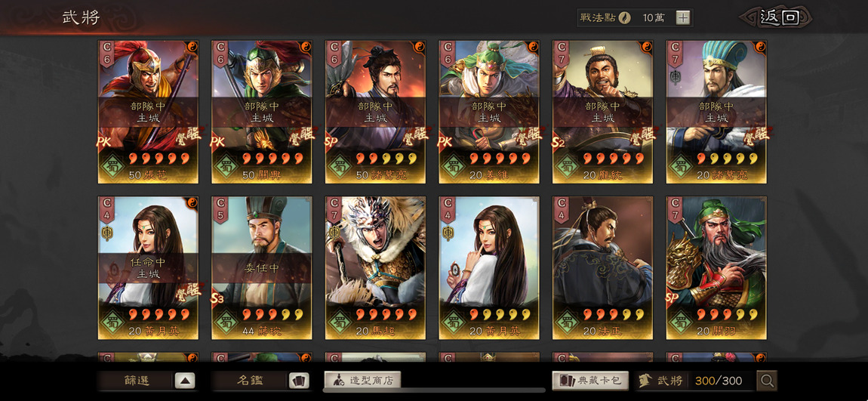Click the bottom horizontal scroll bar
868x401 pixels.
coord(433,390)
